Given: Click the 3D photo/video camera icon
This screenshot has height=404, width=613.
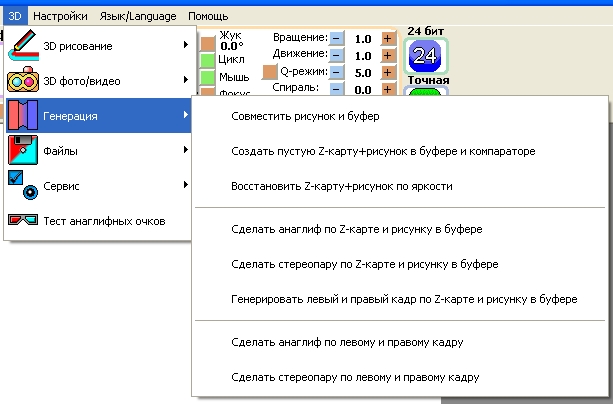Looking at the screenshot, I should (x=23, y=80).
